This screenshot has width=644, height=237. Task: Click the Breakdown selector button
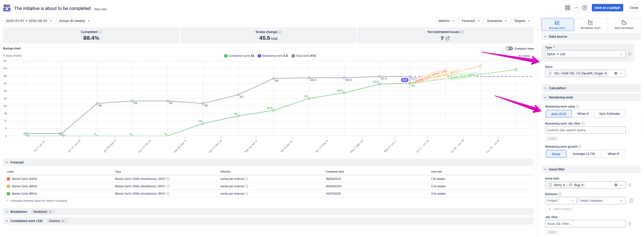pos(42,212)
